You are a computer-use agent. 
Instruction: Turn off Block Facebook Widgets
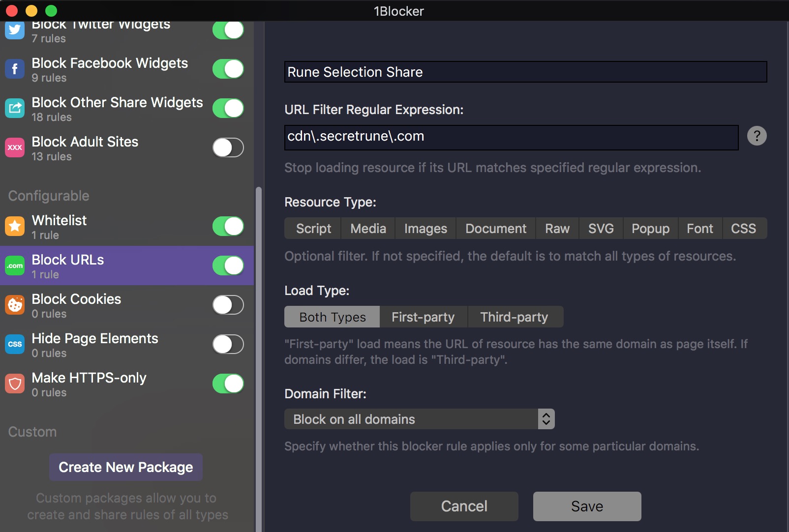(228, 69)
